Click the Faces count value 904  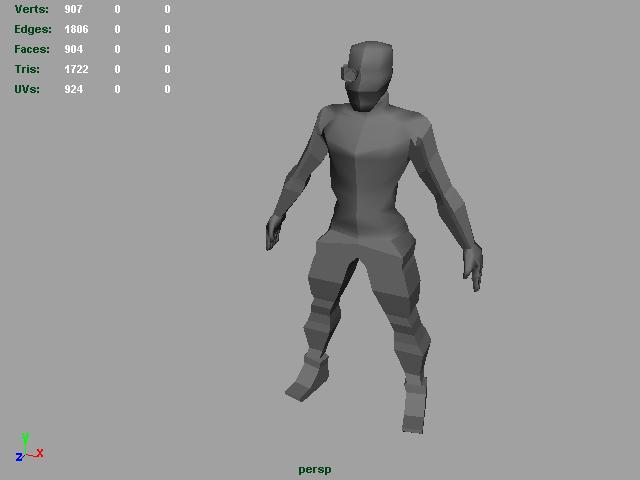pos(73,49)
